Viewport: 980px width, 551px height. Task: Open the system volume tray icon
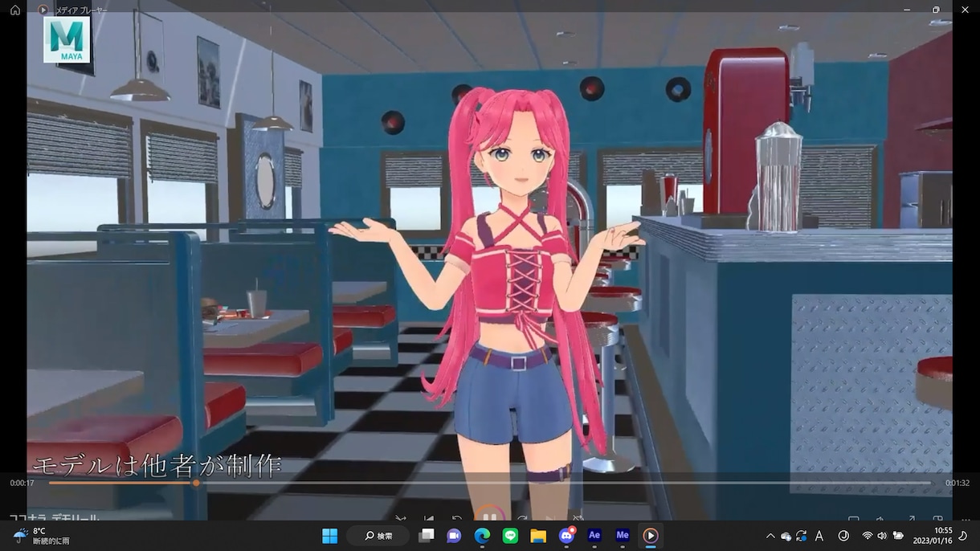coord(882,536)
